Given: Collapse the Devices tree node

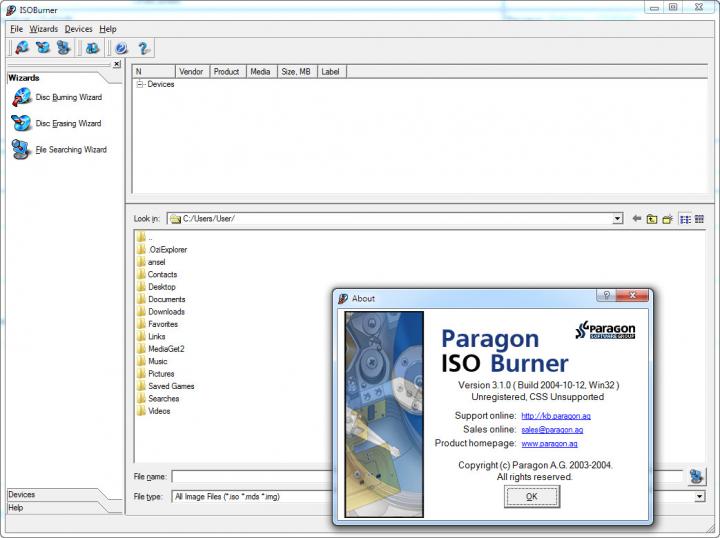Looking at the screenshot, I should 140,85.
